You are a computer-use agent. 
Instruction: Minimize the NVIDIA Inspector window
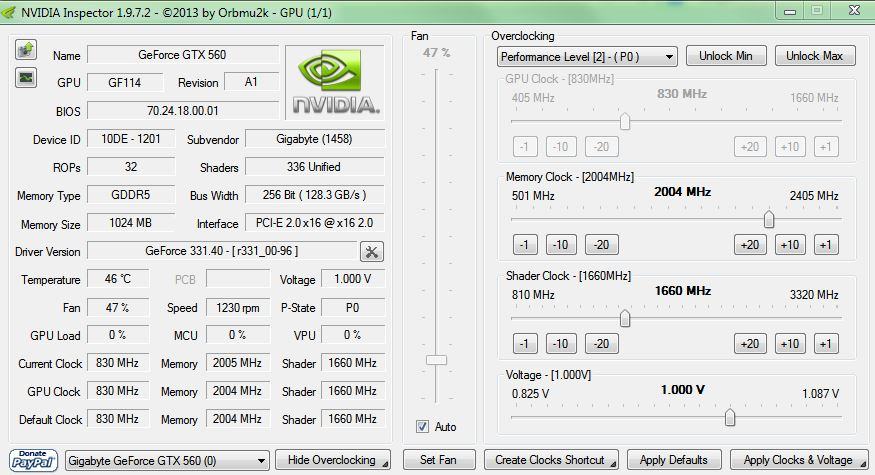coord(790,11)
